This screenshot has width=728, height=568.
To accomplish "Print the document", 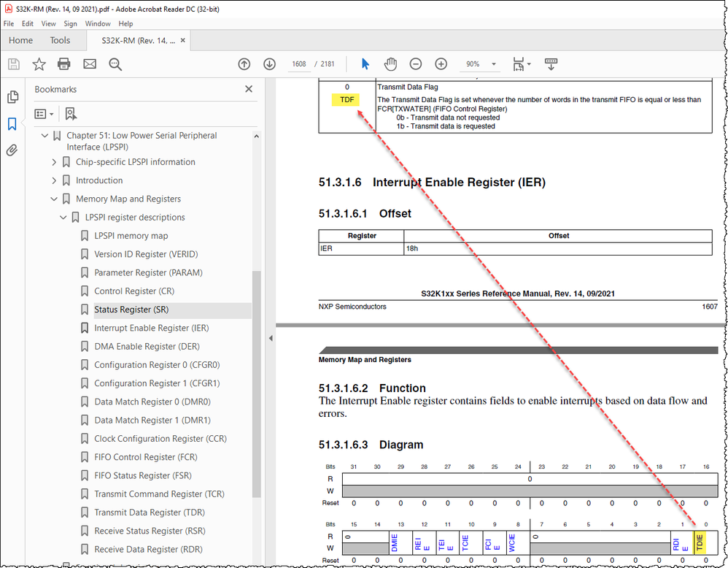I will coord(63,64).
